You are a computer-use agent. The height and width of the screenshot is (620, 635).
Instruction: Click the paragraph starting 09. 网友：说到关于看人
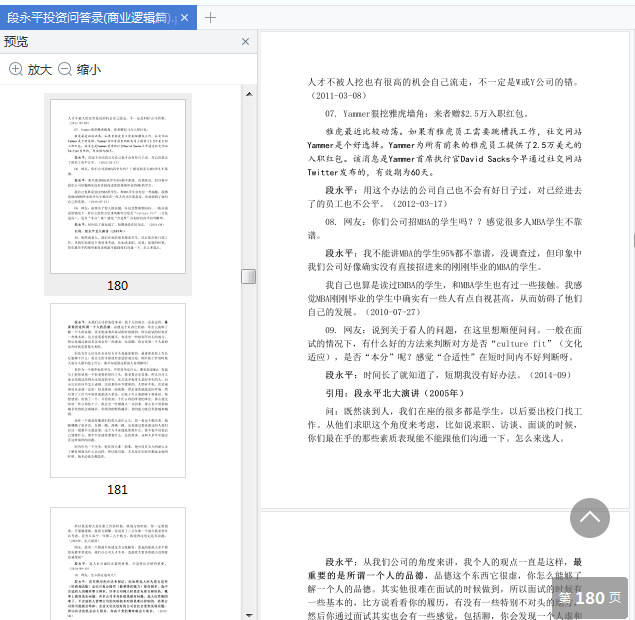pyautogui.click(x=445, y=343)
